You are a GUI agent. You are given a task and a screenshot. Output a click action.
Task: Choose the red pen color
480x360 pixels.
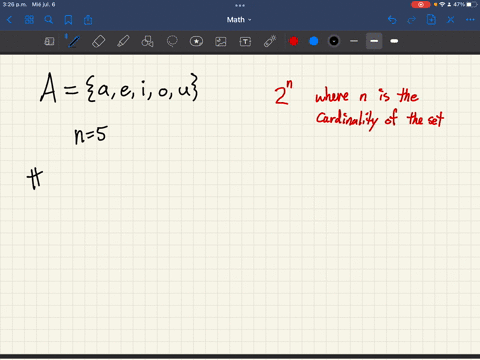(294, 41)
